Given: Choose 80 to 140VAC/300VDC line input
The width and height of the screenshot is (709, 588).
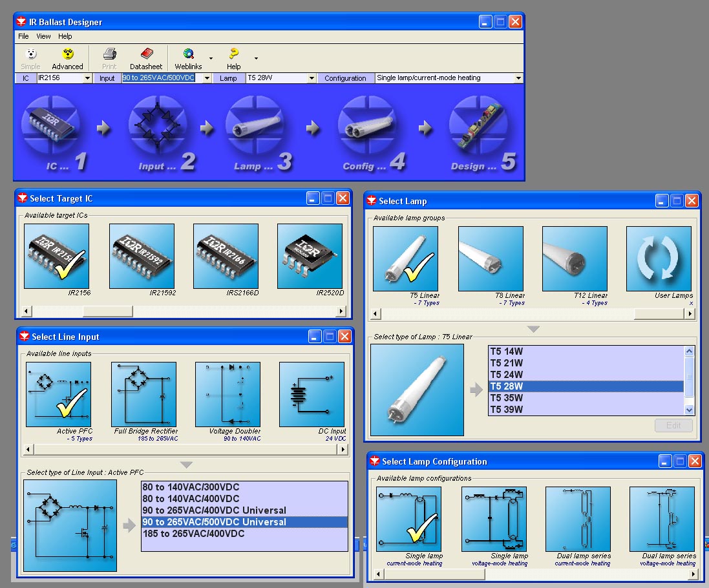Looking at the screenshot, I should [x=244, y=487].
